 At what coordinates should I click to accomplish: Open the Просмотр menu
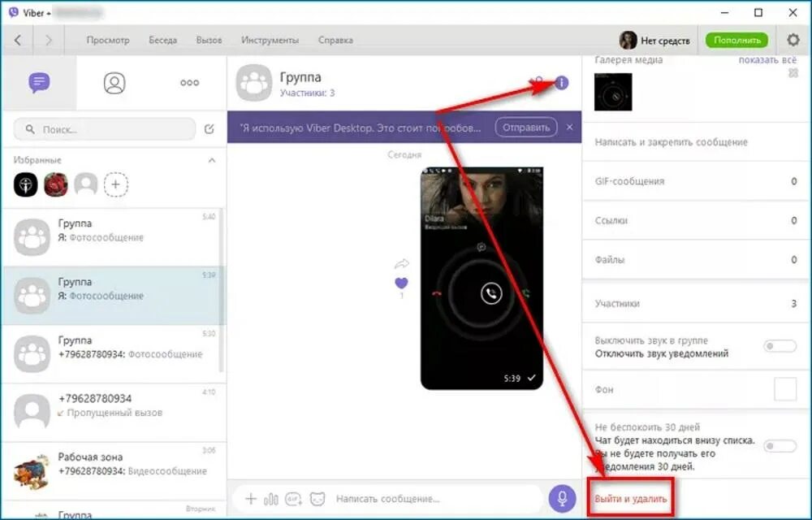click(x=108, y=40)
